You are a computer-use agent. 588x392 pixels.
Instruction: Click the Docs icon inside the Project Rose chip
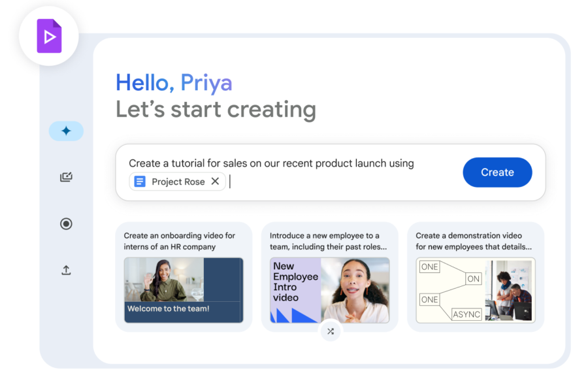point(140,181)
